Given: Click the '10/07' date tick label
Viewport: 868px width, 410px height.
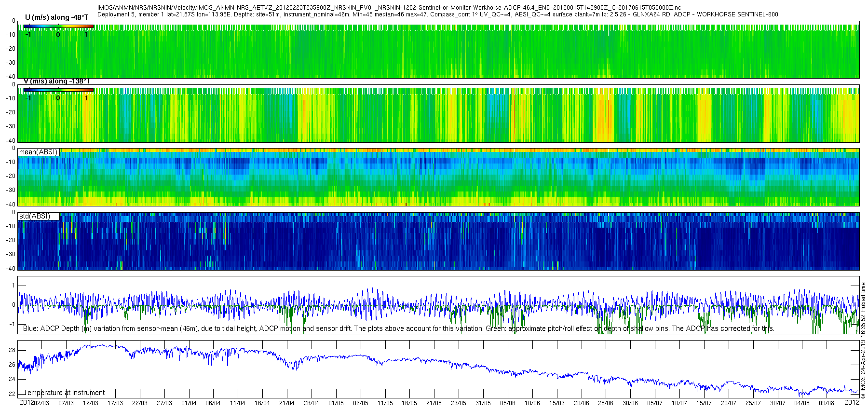Looking at the screenshot, I should point(679,403).
